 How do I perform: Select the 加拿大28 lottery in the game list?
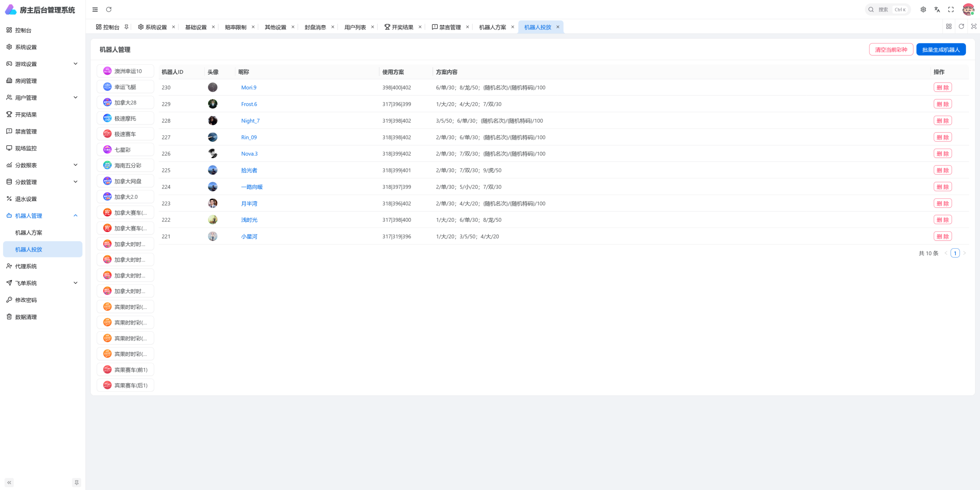125,102
